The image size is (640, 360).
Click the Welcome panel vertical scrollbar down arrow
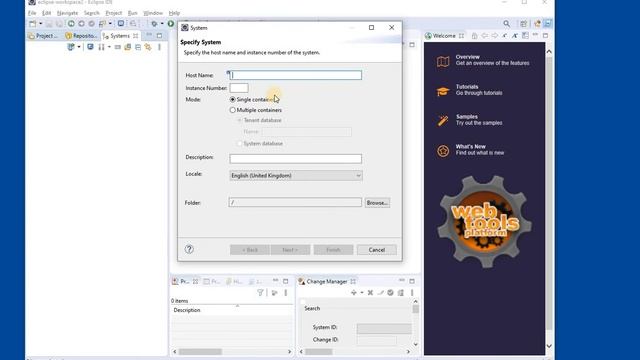tap(549, 346)
